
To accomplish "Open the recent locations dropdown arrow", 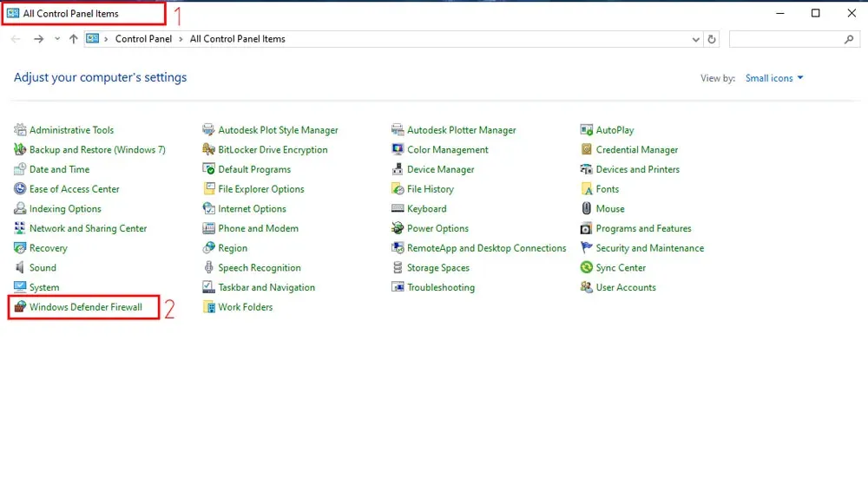I will [57, 39].
